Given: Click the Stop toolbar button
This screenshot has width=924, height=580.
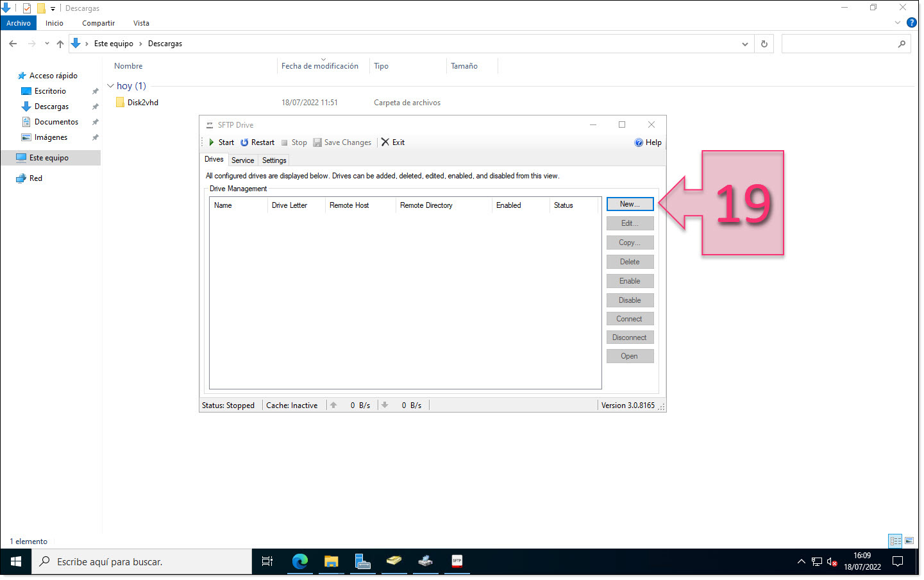Looking at the screenshot, I should (294, 142).
